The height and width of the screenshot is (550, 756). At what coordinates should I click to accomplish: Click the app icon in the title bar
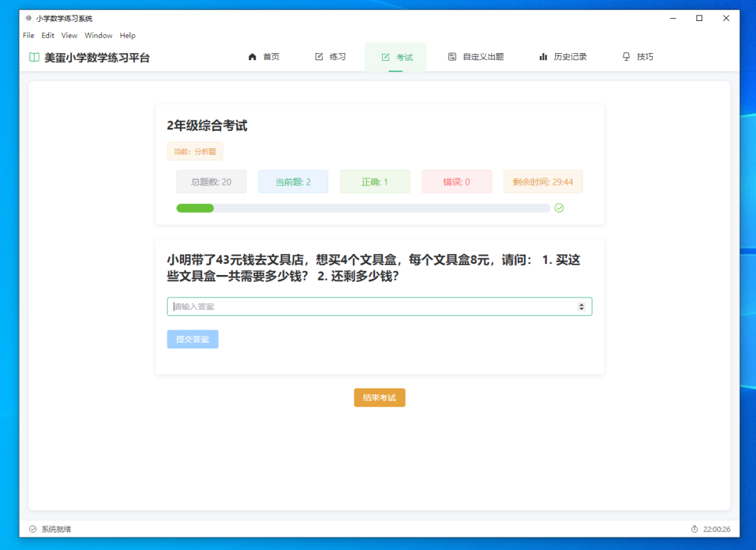coord(29,18)
